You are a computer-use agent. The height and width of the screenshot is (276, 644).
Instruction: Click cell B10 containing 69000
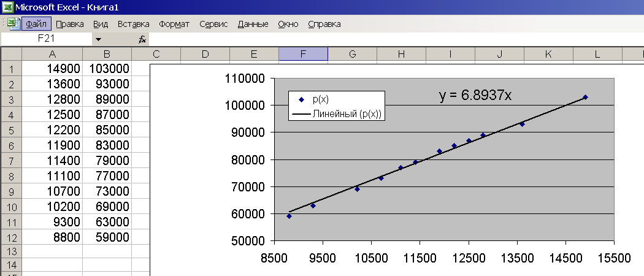[x=107, y=207]
